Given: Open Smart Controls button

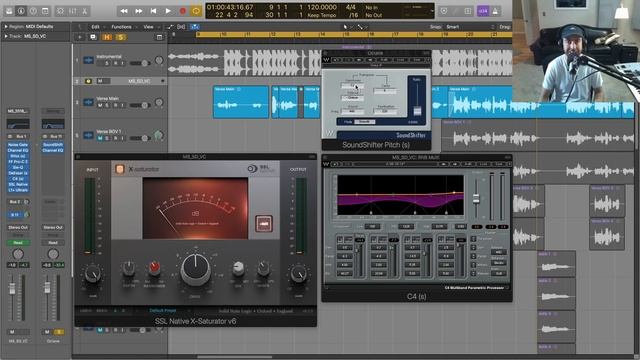Looking at the screenshot, I should 60,11.
